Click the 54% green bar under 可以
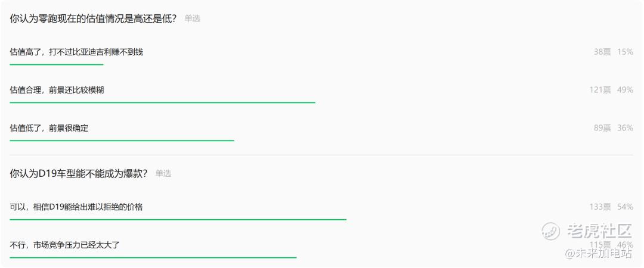 tap(178, 220)
